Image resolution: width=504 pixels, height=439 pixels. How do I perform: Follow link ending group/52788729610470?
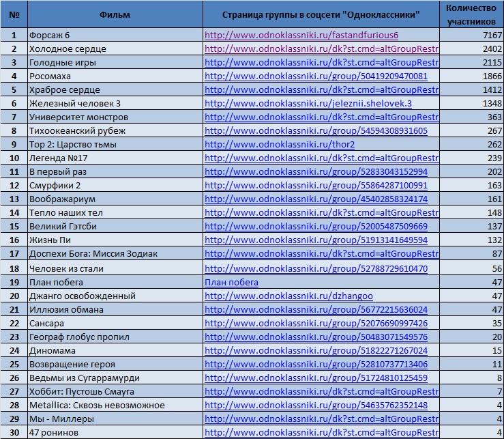click(316, 269)
